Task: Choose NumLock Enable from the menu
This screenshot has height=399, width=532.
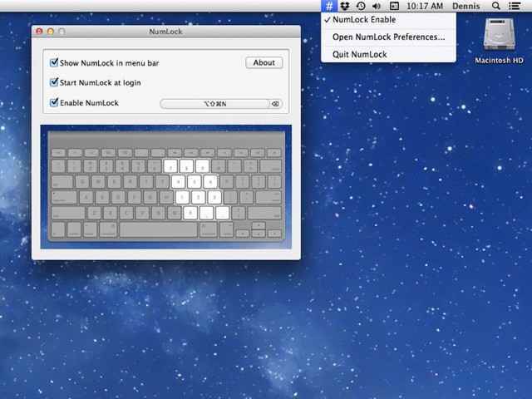Action: point(364,20)
